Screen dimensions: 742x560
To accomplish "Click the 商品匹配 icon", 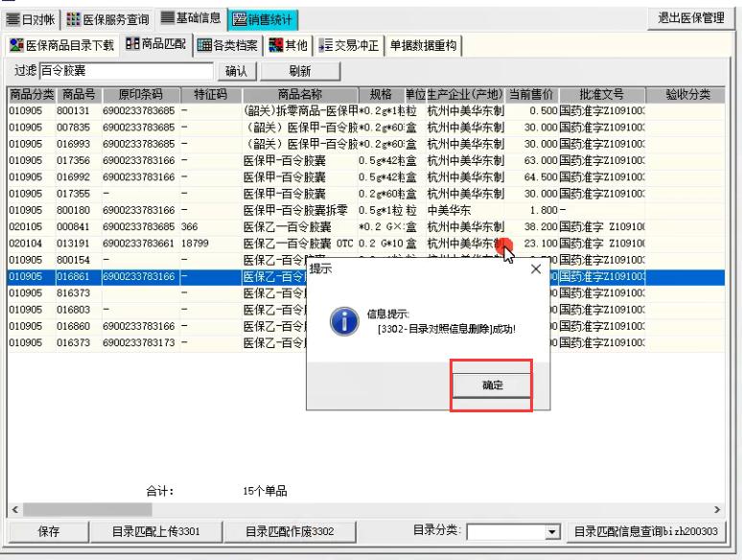I will click(132, 43).
